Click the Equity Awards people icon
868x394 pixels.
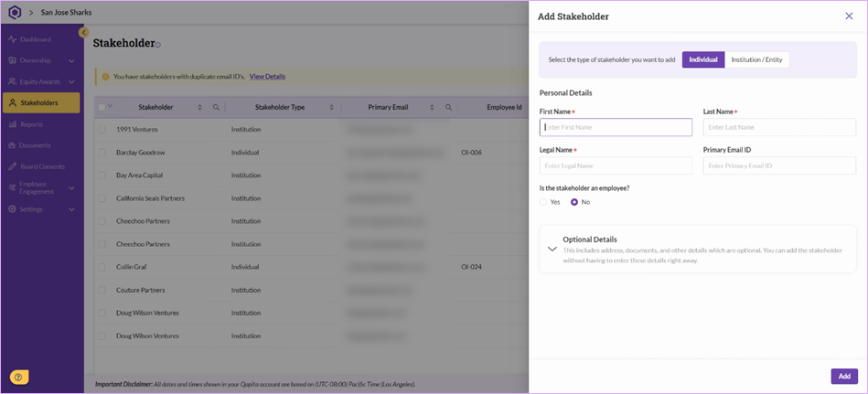pos(12,82)
